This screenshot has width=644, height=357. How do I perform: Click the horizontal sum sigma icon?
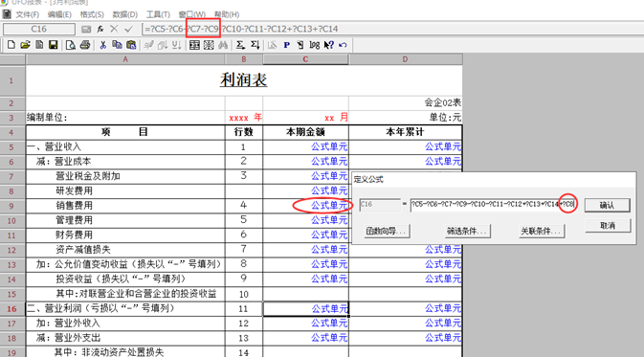click(x=240, y=45)
